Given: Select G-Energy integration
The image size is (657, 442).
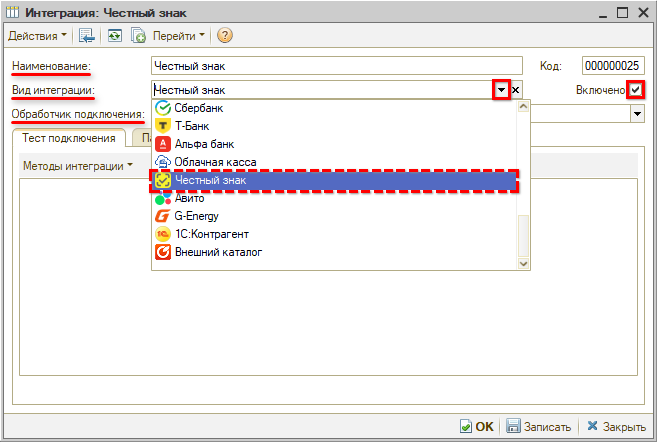Looking at the screenshot, I should click(x=197, y=216).
